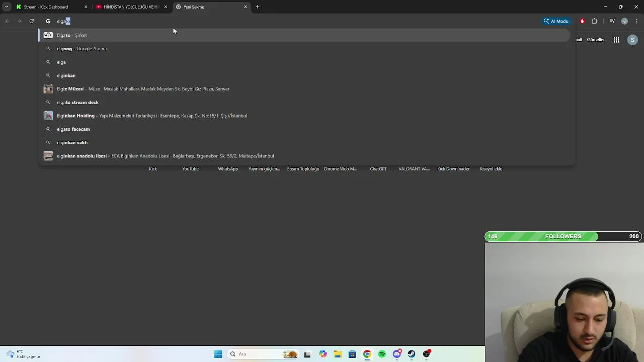
Task: Open Chrome three-dot menu
Action: coord(636,21)
